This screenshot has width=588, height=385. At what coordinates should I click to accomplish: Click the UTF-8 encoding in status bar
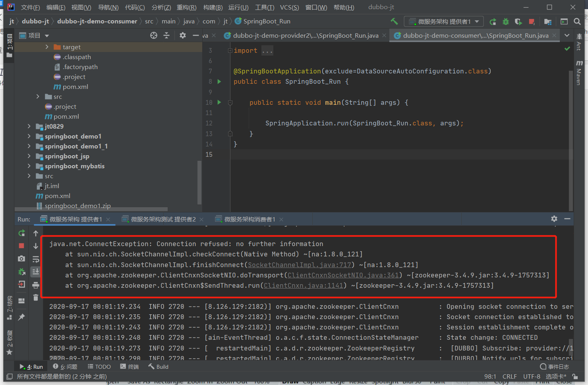click(532, 376)
